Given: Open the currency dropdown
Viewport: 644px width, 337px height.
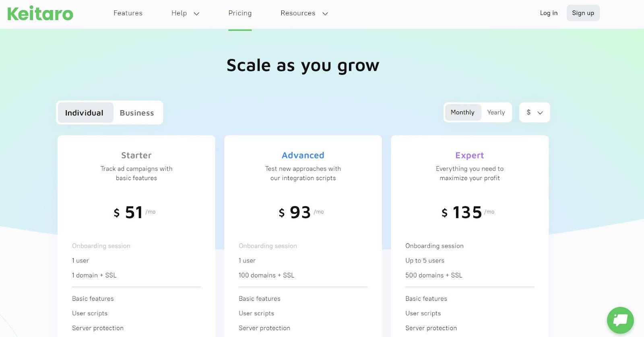Looking at the screenshot, I should 535,112.
